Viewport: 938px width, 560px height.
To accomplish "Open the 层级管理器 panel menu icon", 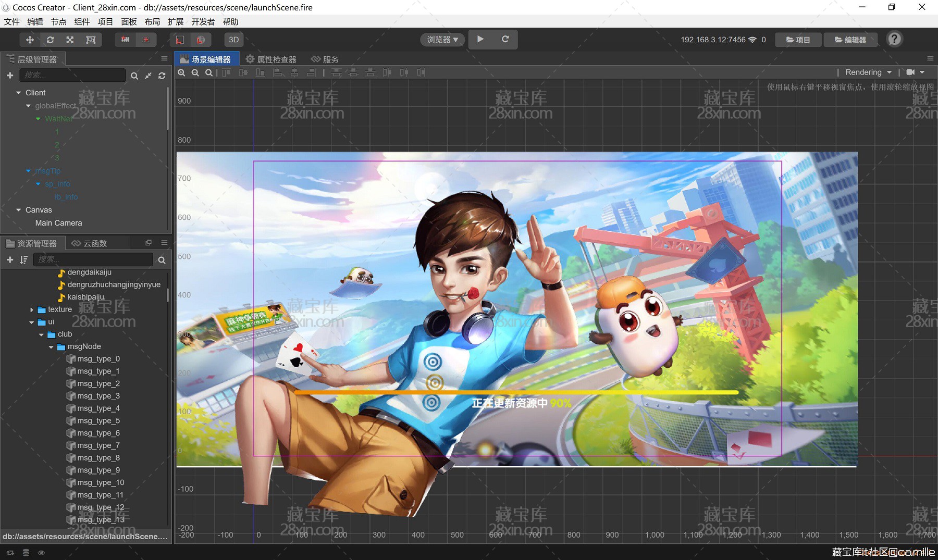I will 164,59.
